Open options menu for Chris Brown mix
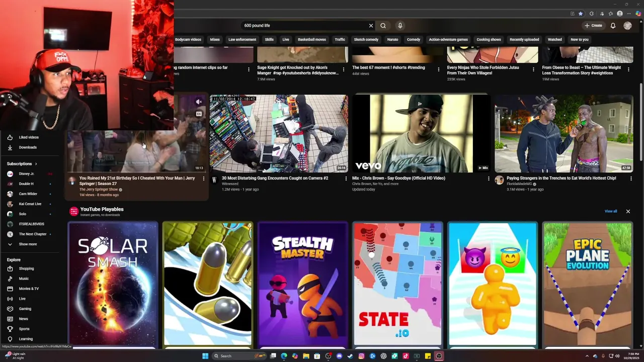This screenshot has width=644, height=362. pos(488,178)
